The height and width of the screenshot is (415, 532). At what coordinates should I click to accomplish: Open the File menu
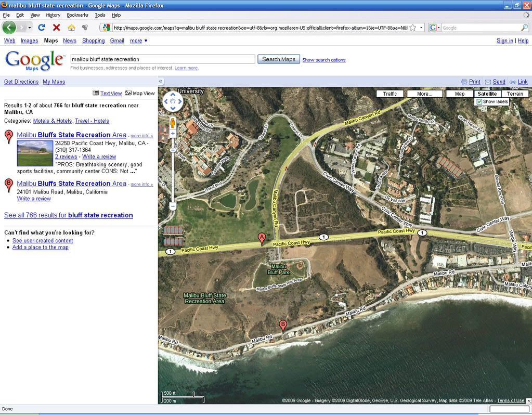tap(6, 15)
